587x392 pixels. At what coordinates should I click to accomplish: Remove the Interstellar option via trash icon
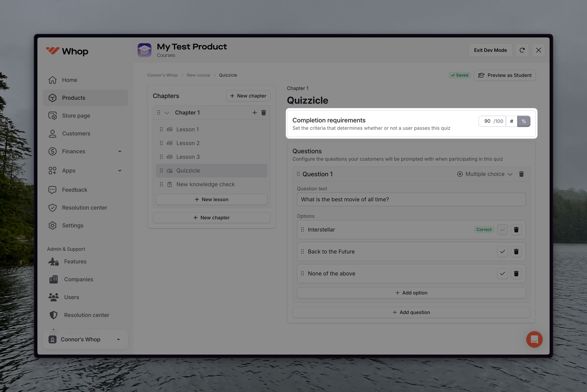click(x=516, y=229)
